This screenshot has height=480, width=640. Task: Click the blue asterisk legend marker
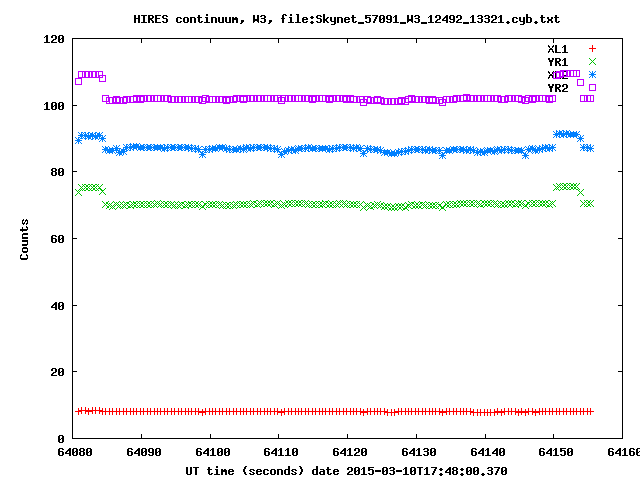click(x=592, y=74)
